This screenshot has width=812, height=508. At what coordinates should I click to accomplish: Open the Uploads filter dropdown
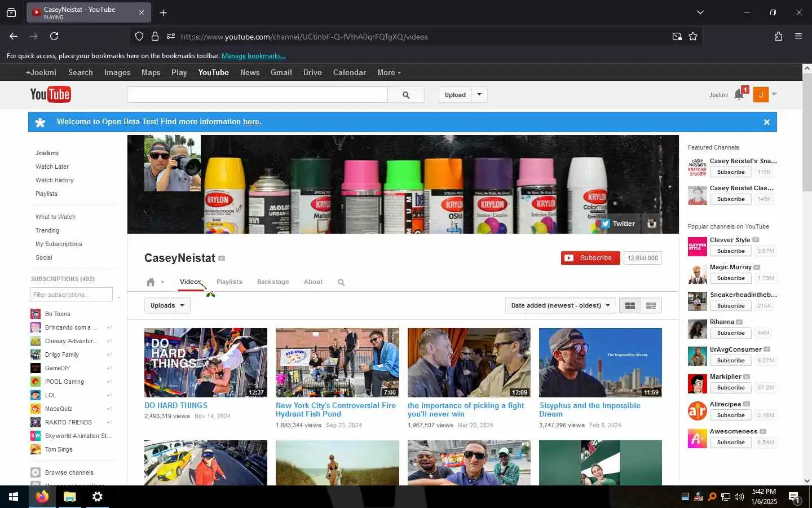[167, 305]
